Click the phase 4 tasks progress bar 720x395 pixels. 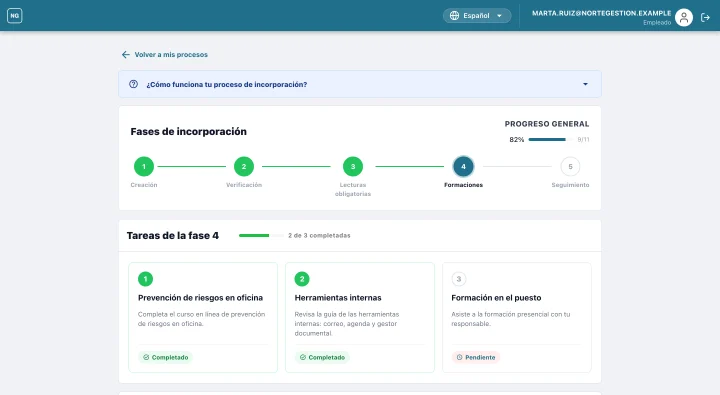pos(261,236)
